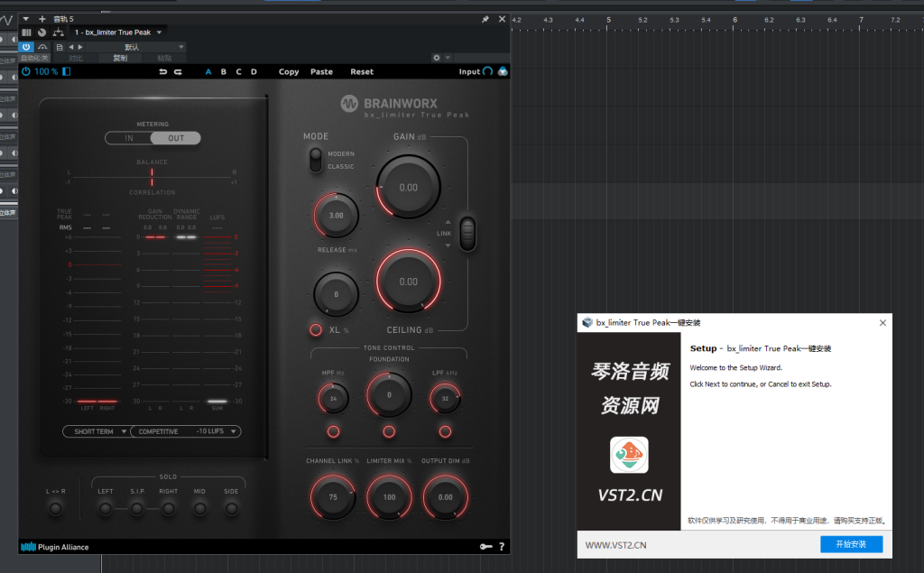Enable the Mid solo button
This screenshot has height=573, width=924.
(x=199, y=509)
